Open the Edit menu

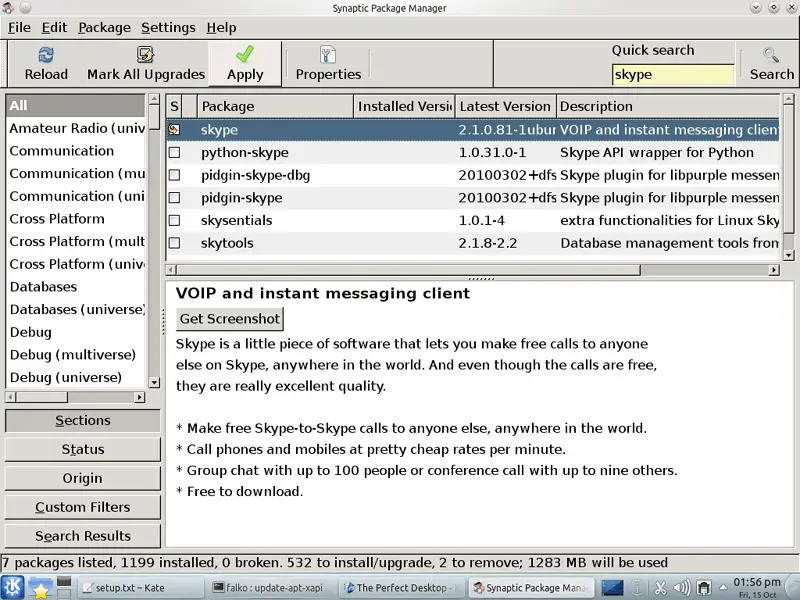tap(54, 28)
